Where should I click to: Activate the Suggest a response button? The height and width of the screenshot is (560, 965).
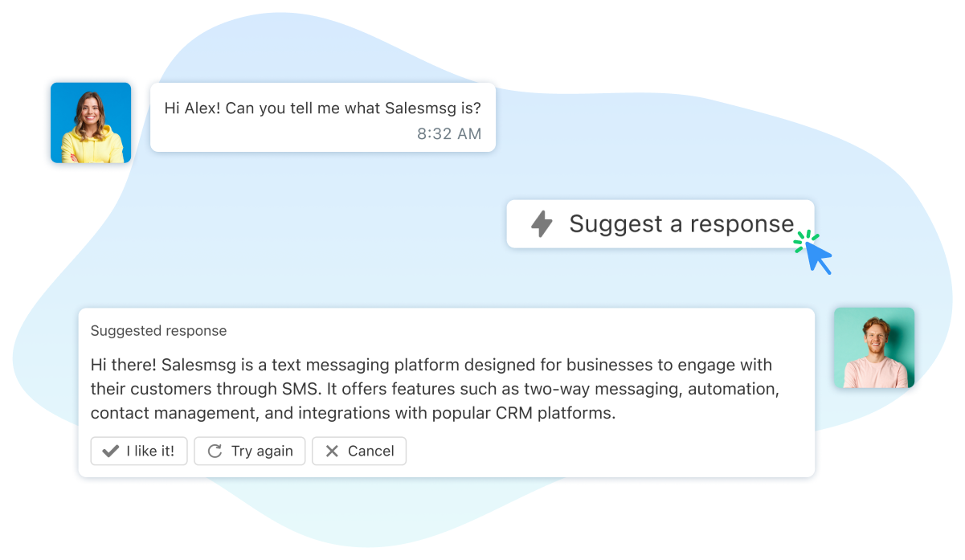coord(659,223)
